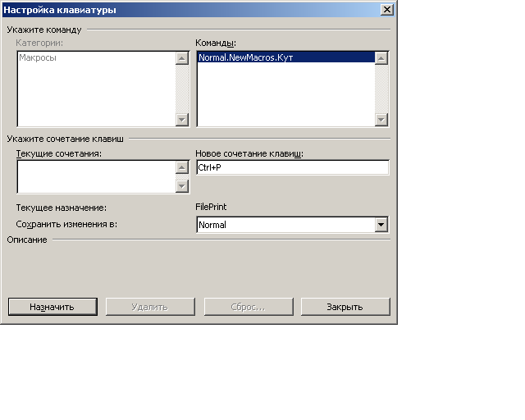Image resolution: width=525 pixels, height=420 pixels.
Task: Click the Удалить button
Action: click(x=150, y=307)
